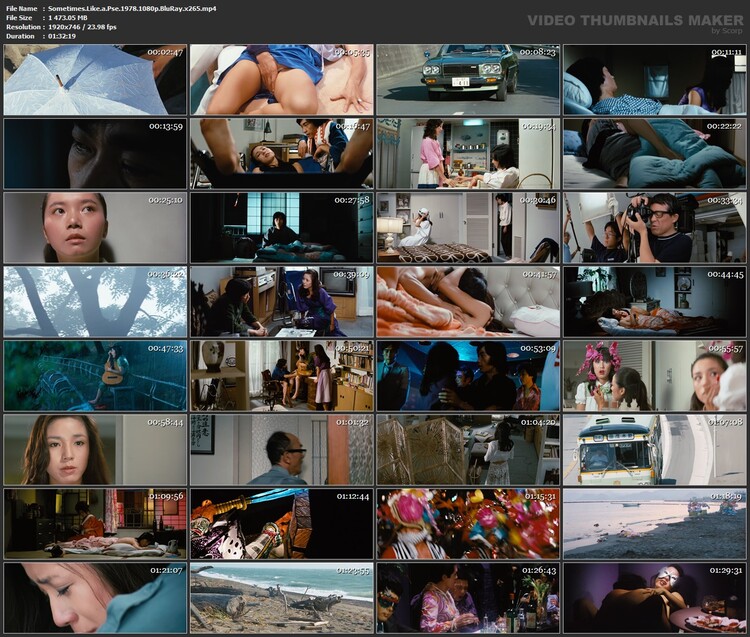The width and height of the screenshot is (750, 637).
Task: Select the beach shoreline thumbnail at 01:18:19
Action: [x=655, y=523]
